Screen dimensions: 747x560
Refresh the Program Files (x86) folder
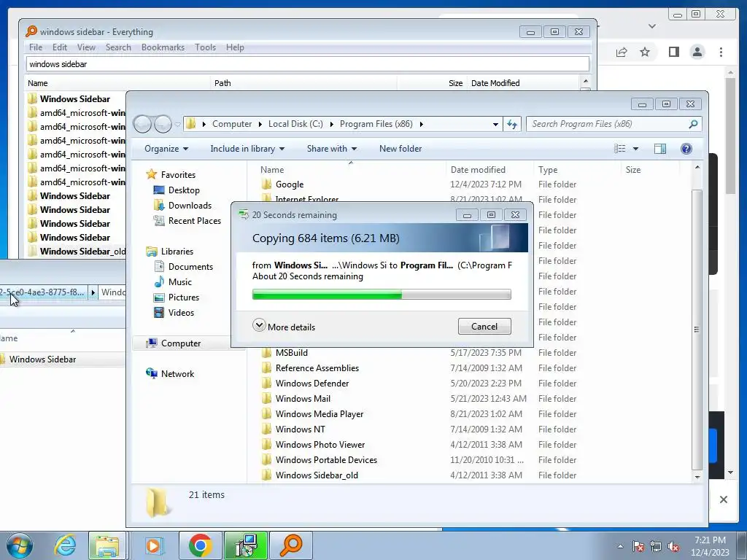point(512,124)
